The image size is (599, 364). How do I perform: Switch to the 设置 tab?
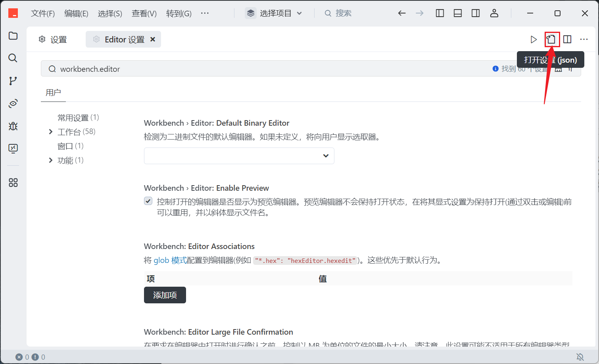pyautogui.click(x=53, y=39)
